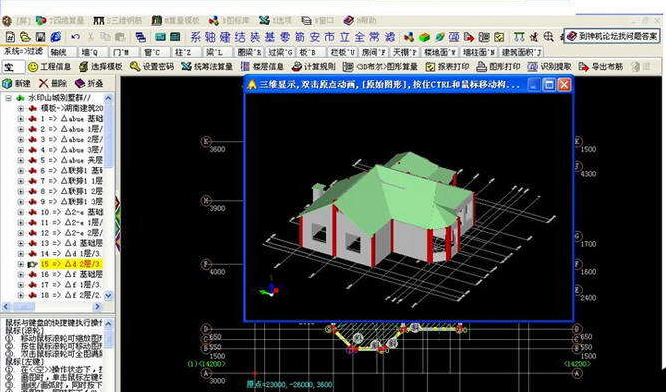This screenshot has width=666, height=392.
Task: Select the green 3D box icon
Action: tap(424, 37)
